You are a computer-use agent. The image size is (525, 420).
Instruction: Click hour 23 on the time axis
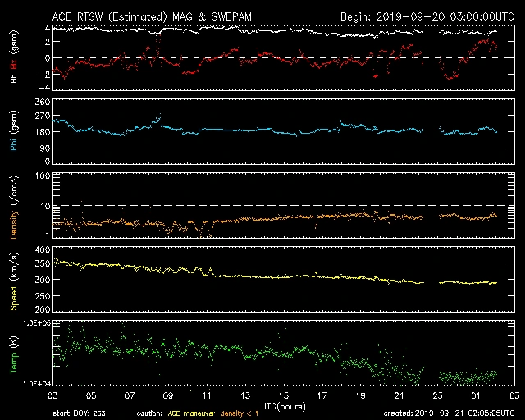436,395
